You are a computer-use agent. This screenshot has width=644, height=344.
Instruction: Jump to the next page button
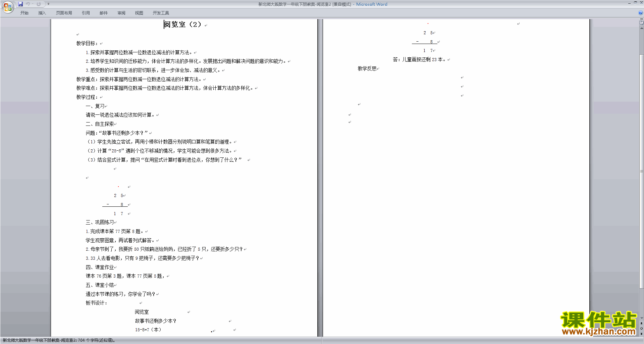(x=641, y=334)
